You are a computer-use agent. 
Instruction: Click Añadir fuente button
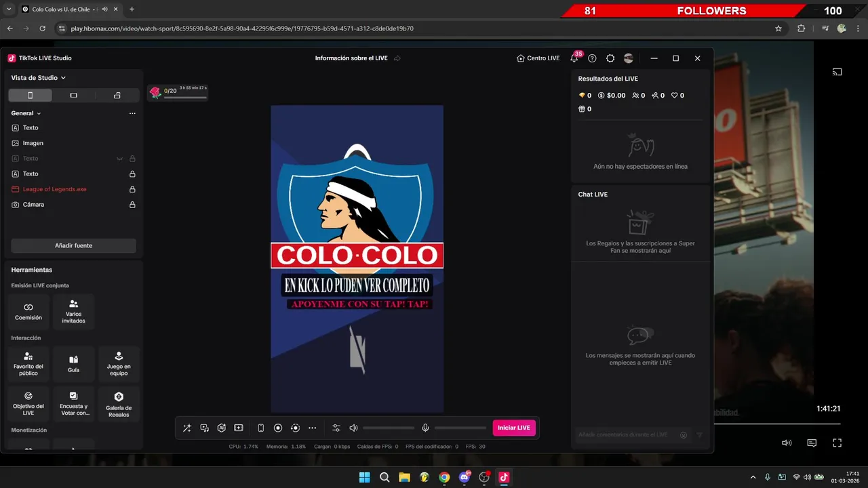pyautogui.click(x=73, y=245)
